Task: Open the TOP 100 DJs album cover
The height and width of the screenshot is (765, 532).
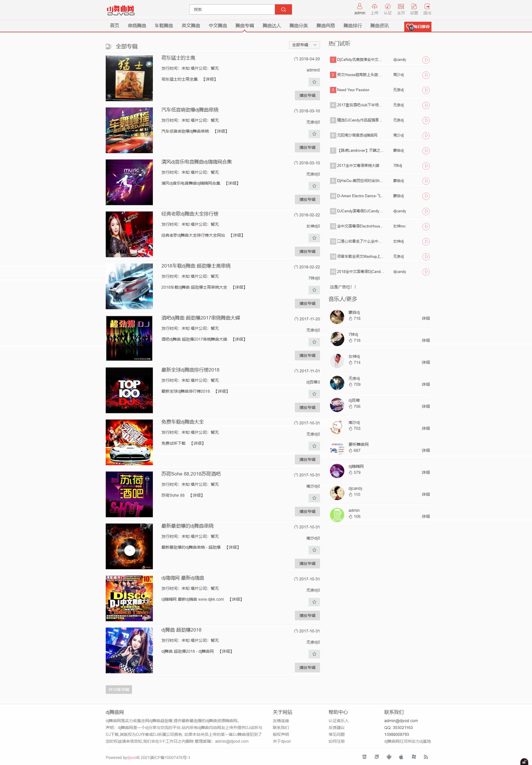Action: click(129, 390)
